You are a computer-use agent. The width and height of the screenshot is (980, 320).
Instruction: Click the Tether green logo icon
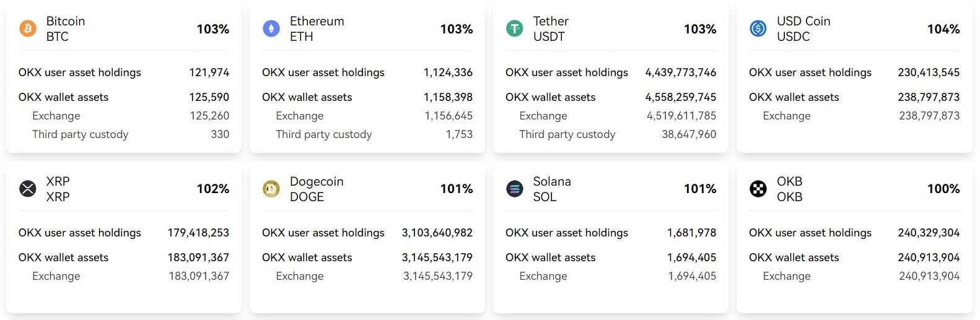tap(515, 28)
